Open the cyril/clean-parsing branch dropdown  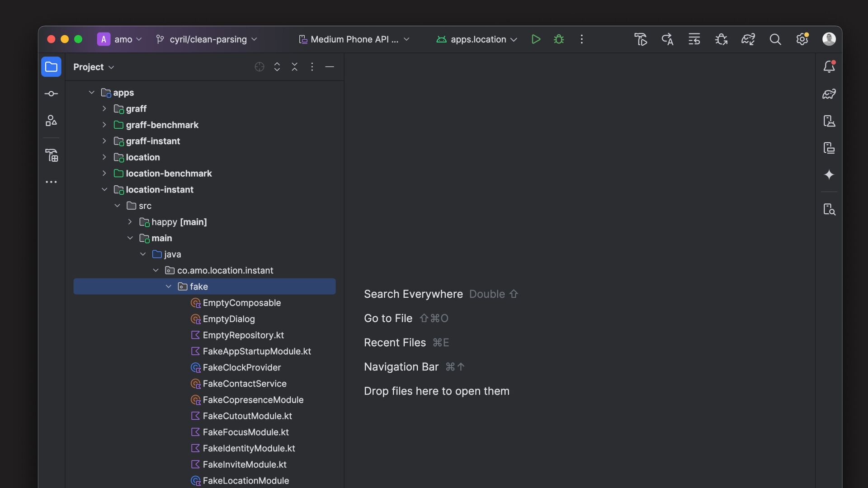[208, 39]
